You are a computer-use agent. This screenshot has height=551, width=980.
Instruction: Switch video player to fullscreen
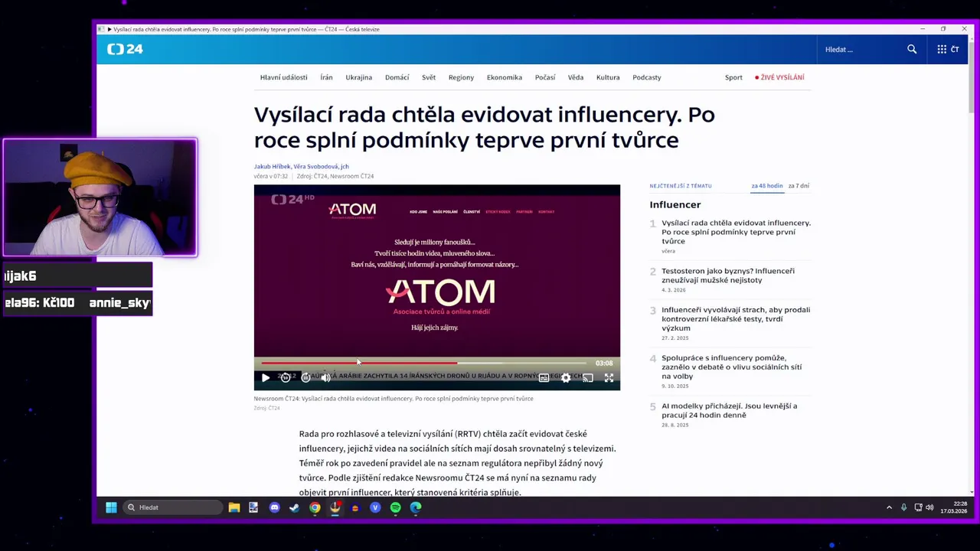[x=609, y=377]
